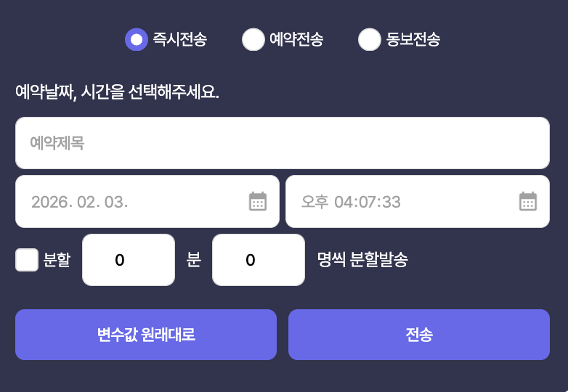Click the 동보전송 text label
The image size is (568, 392).
click(x=413, y=39)
